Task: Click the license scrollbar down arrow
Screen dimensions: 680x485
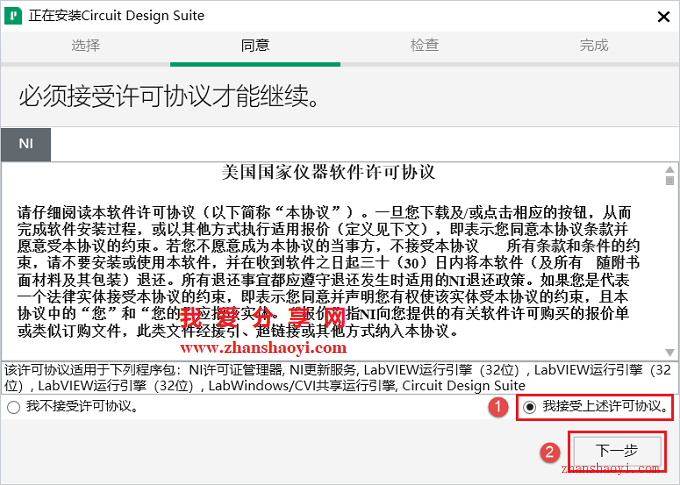Action: (x=670, y=353)
